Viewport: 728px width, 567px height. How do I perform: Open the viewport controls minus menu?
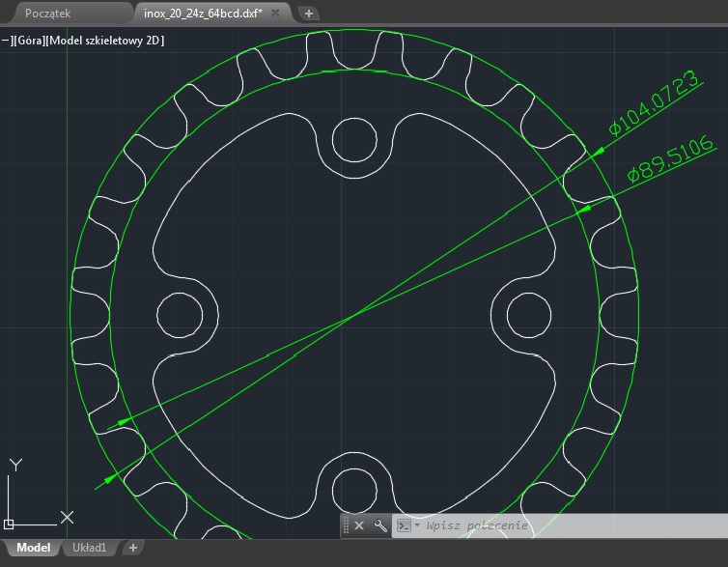pos(6,41)
